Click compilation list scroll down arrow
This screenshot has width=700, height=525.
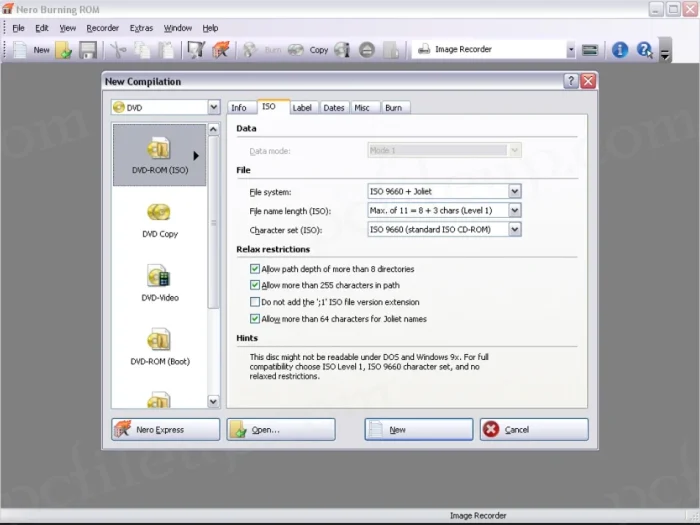(x=213, y=401)
